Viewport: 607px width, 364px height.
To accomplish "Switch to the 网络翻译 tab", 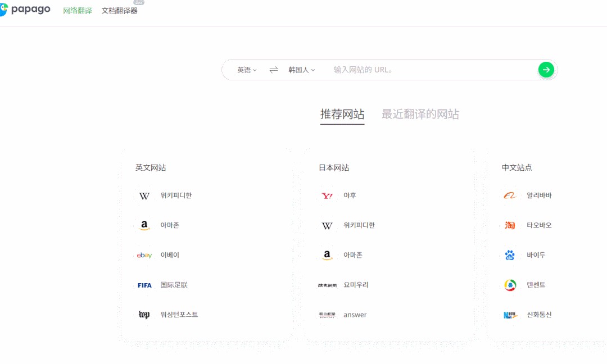I will point(78,11).
